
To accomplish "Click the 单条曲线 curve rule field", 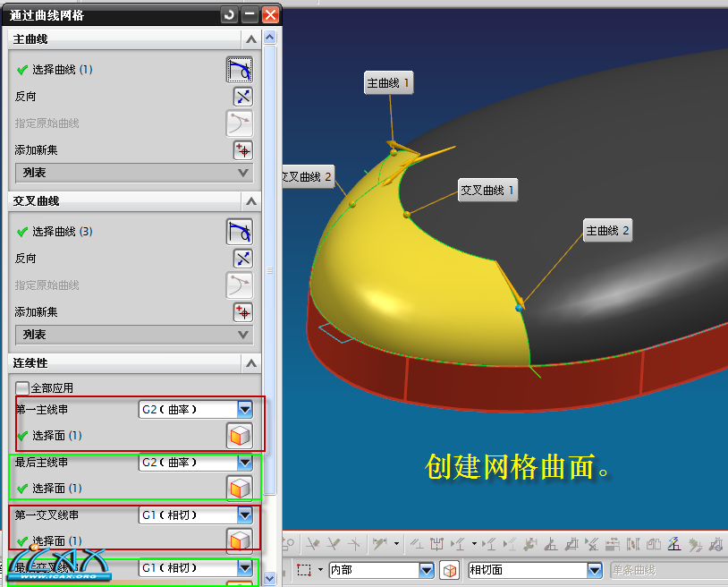I will click(x=669, y=570).
